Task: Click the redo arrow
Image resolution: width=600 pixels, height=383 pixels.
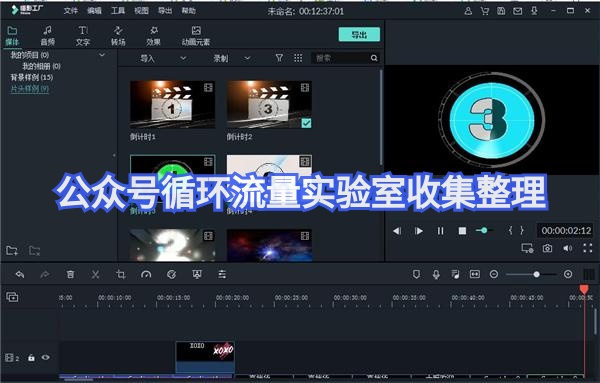Action: (x=45, y=274)
